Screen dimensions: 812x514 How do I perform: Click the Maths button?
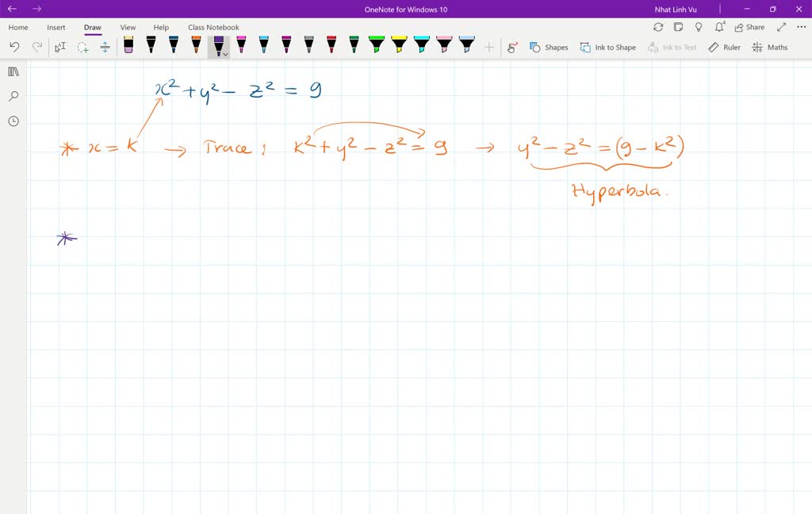tap(769, 48)
